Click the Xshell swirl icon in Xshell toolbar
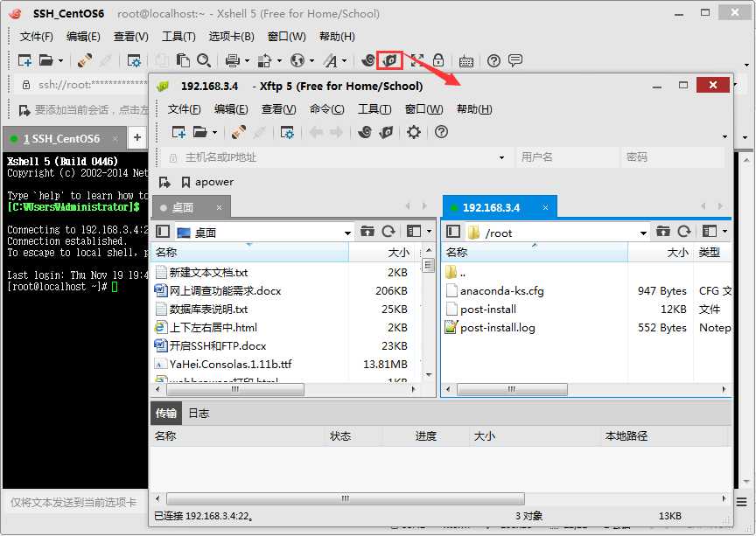 click(367, 60)
